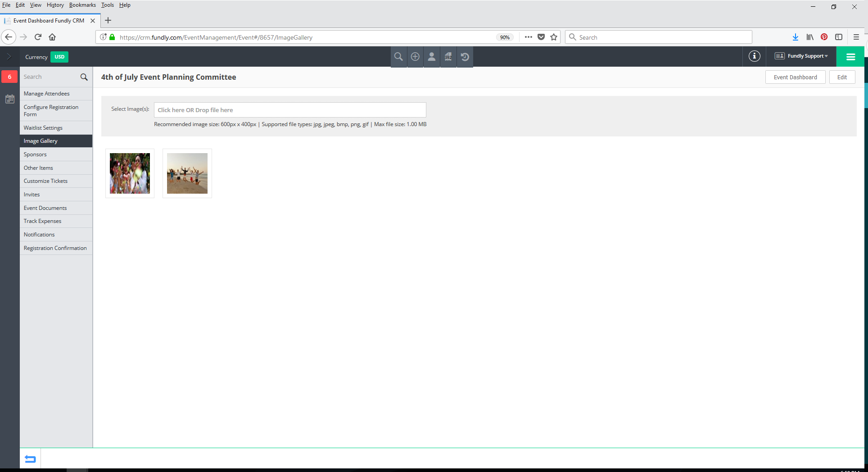Bookmark page with the star icon

click(554, 37)
